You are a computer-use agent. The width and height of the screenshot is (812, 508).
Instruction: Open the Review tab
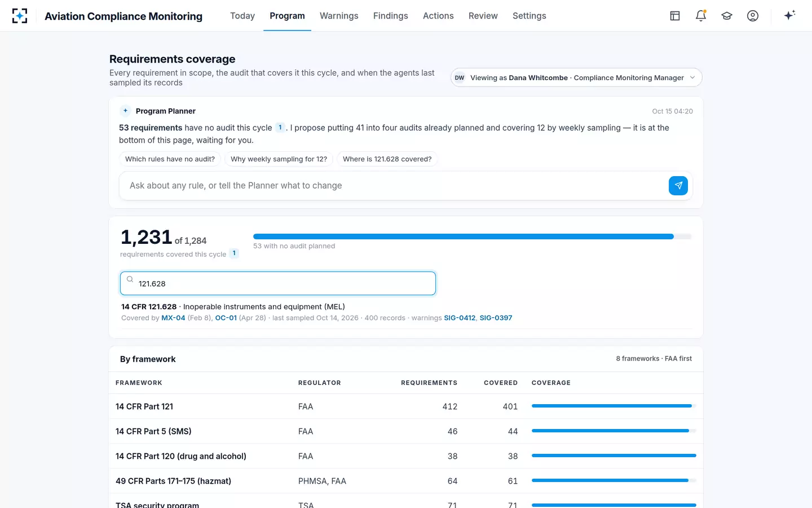(483, 16)
